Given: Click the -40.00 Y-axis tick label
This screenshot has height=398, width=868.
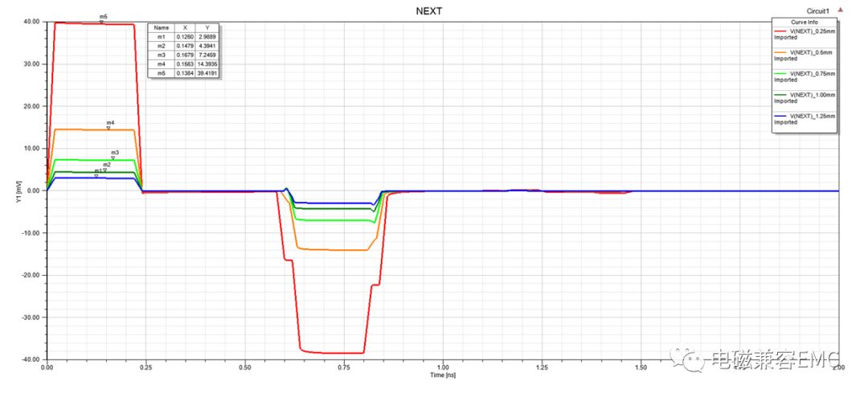Looking at the screenshot, I should [x=30, y=359].
